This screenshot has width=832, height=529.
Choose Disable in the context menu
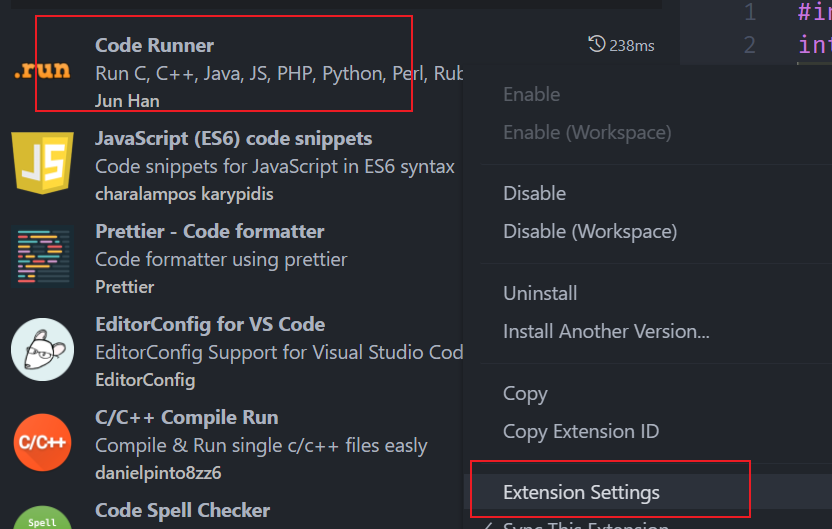[534, 193]
